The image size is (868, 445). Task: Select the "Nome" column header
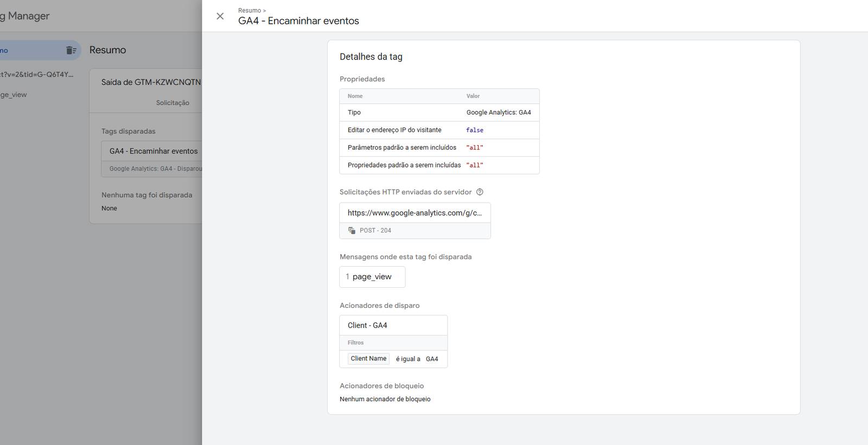point(355,96)
